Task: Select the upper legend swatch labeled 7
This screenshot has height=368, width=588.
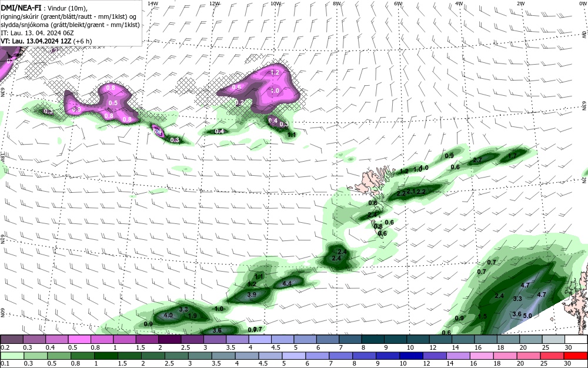Action: tap(350, 339)
